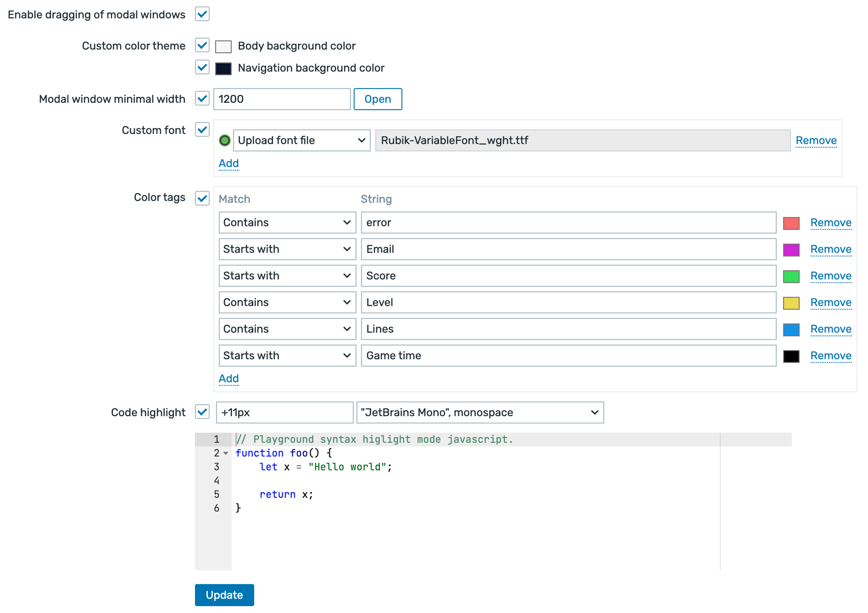Change the green Score tag color
Image resolution: width=868 pixels, height=613 pixels.
tap(791, 276)
